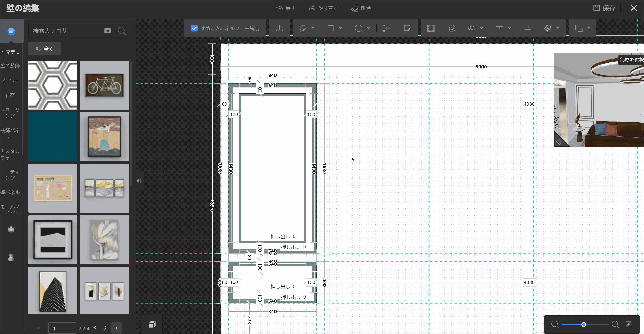
Task: Click the tape measure tool icon
Action: point(452,28)
